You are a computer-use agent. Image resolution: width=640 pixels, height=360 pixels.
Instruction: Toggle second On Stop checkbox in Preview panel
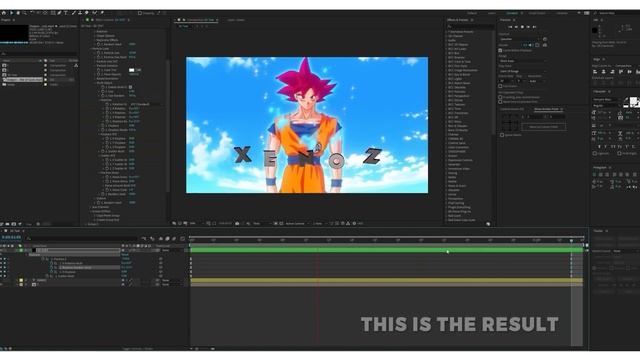coord(500,102)
